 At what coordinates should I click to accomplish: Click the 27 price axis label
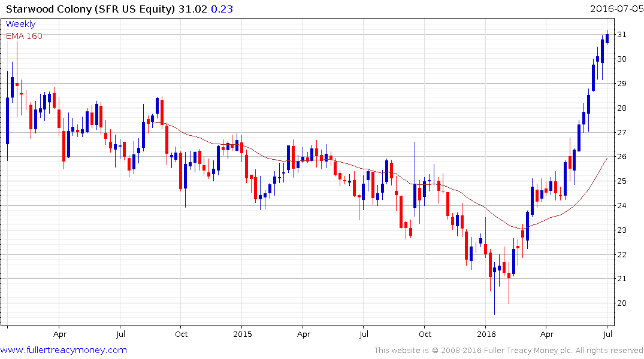(622, 132)
